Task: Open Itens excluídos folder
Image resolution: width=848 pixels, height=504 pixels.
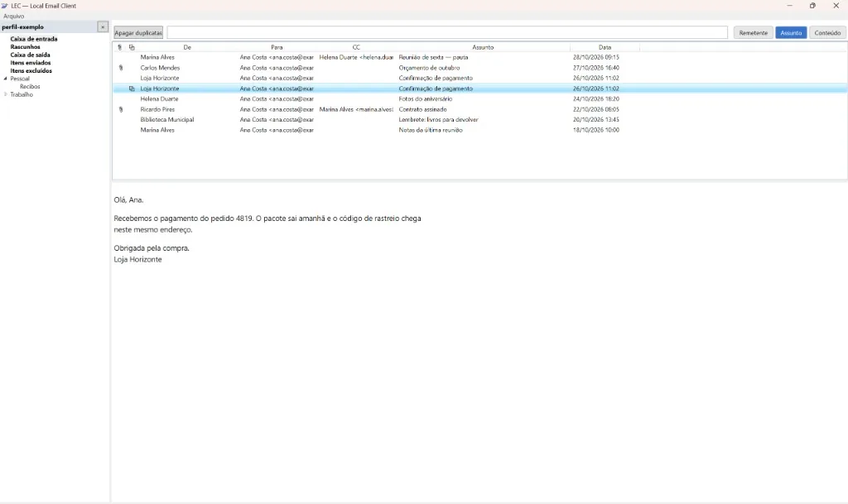Action: [x=31, y=71]
